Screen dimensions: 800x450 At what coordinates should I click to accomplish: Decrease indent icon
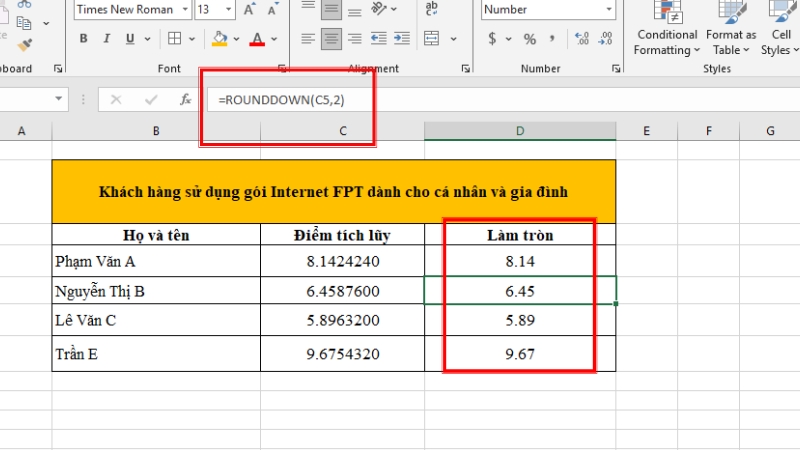click(x=379, y=39)
